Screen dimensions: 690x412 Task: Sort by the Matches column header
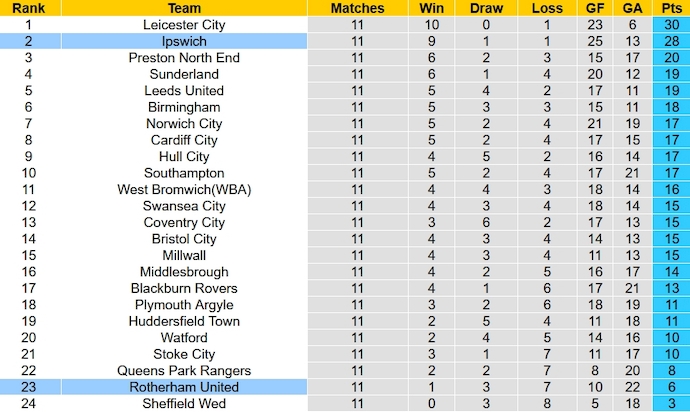[357, 8]
